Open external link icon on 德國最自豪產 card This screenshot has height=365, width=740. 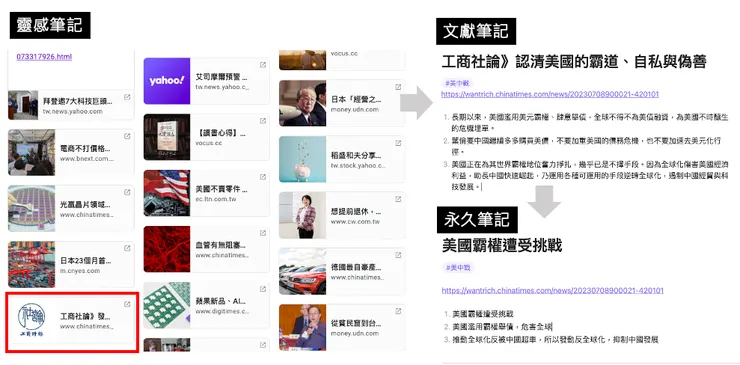click(x=398, y=255)
